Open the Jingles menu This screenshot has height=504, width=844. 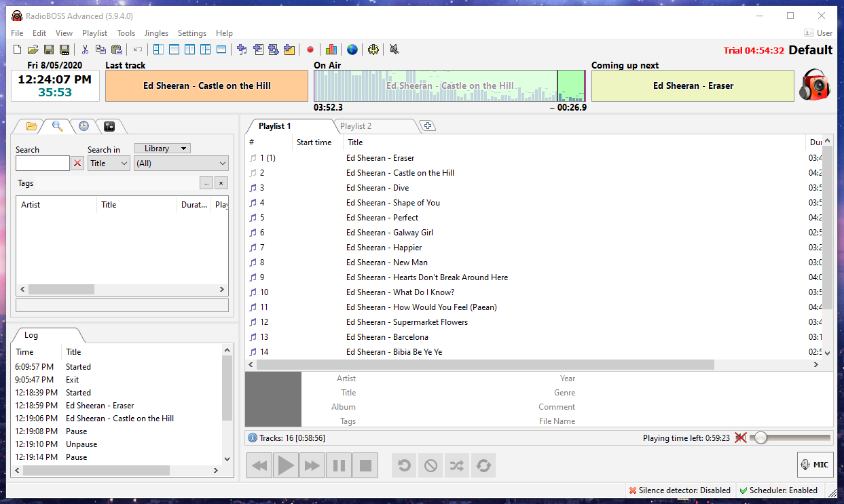156,33
